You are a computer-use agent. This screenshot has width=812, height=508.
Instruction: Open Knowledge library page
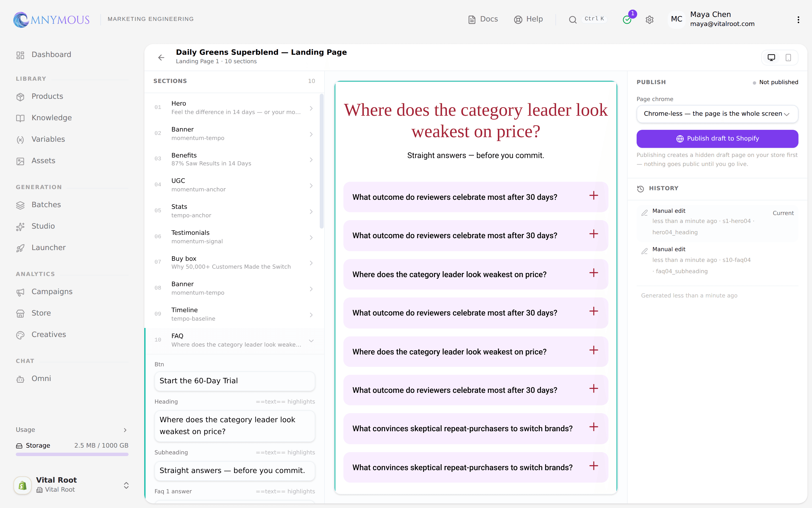tap(72, 118)
